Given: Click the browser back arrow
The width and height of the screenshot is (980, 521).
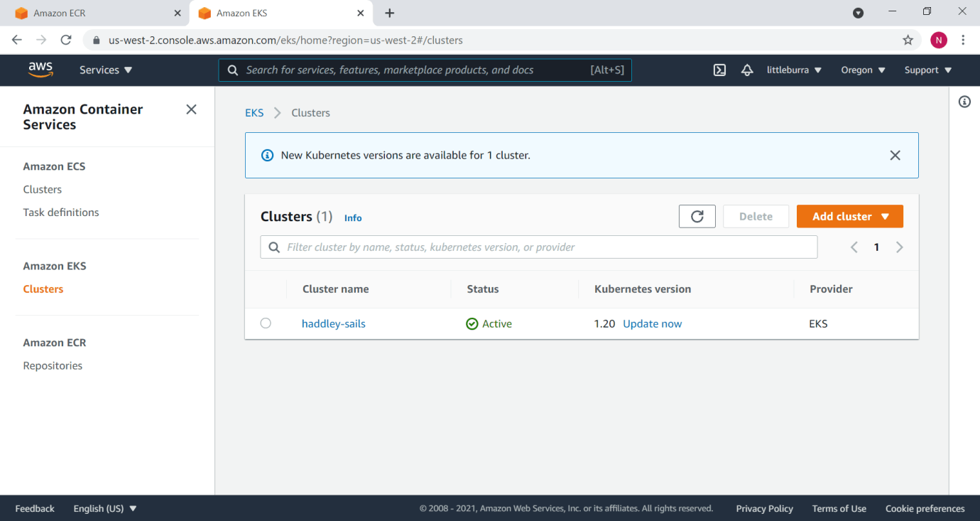Looking at the screenshot, I should click(17, 40).
